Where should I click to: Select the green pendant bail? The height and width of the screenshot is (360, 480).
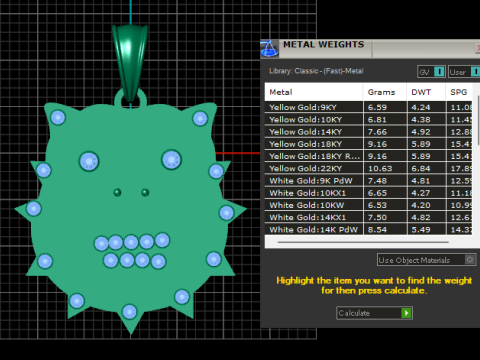click(130, 62)
